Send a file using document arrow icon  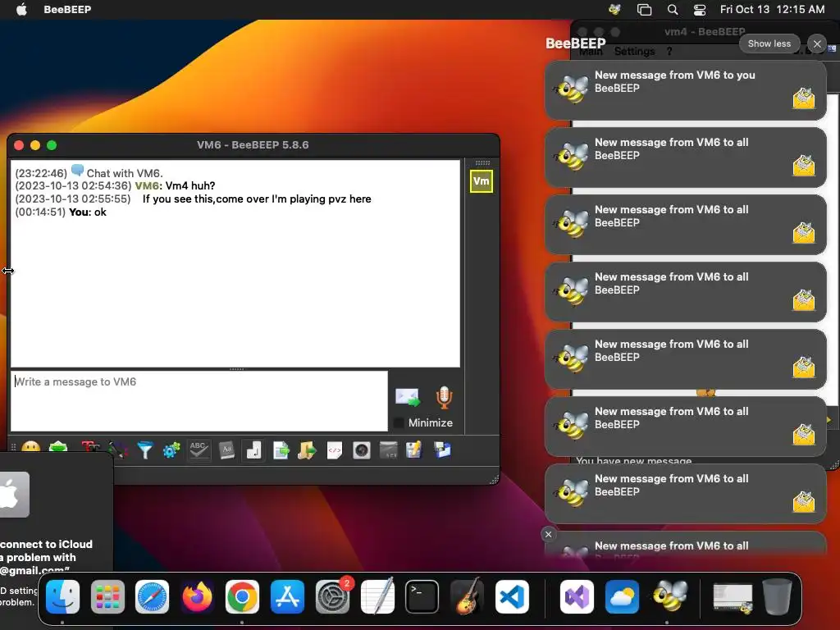click(x=281, y=450)
